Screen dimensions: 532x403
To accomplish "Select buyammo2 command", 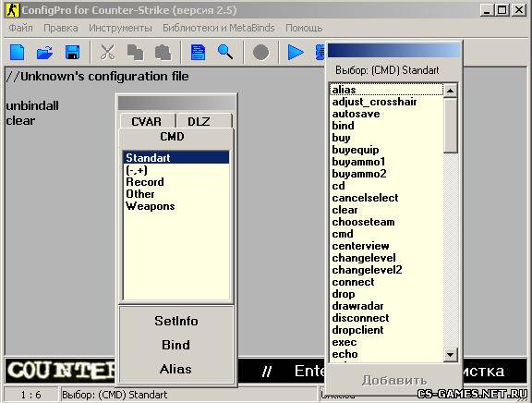I will (386, 174).
